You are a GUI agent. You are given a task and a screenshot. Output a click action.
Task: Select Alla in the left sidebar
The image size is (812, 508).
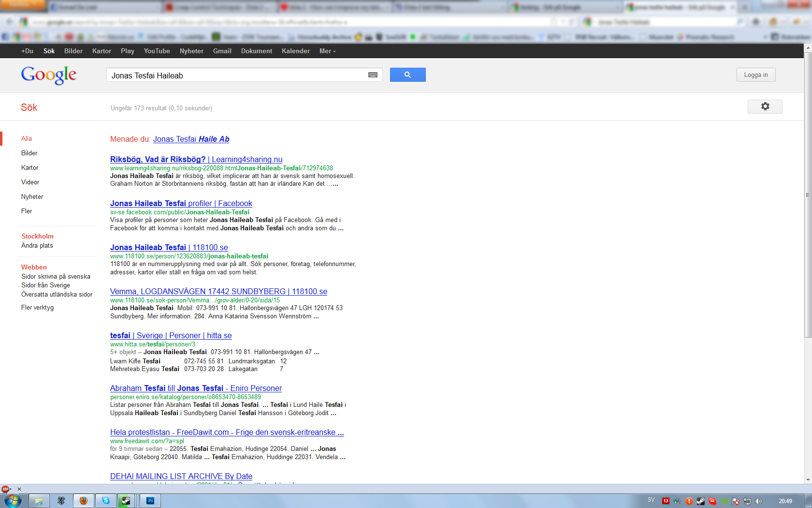27,139
